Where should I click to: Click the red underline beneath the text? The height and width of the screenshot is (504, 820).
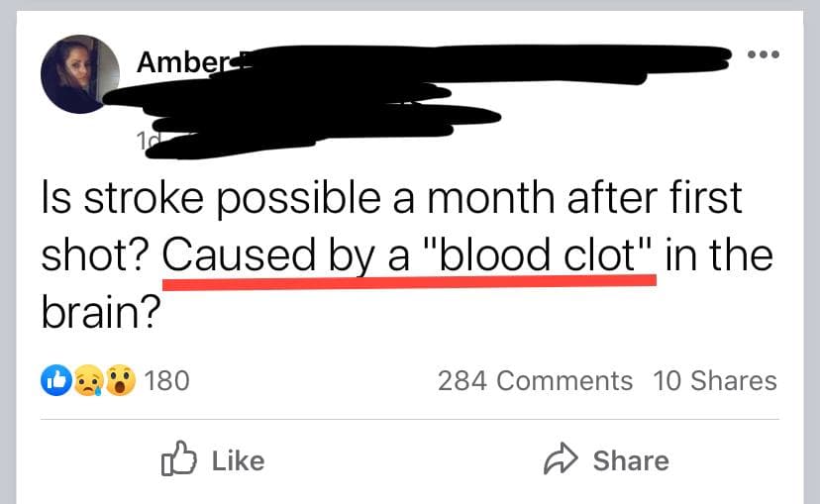click(x=408, y=281)
